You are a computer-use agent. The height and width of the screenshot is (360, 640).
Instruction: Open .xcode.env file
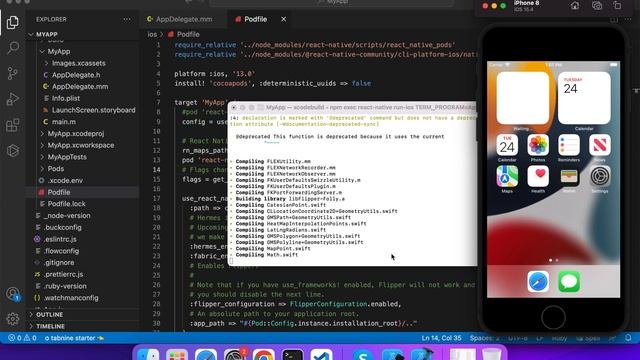tap(65, 180)
